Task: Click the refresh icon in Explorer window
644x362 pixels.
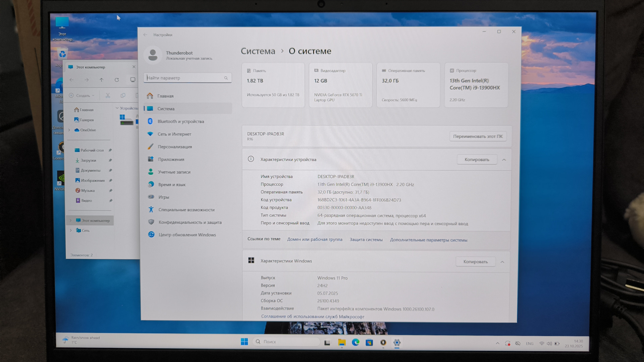Action: pos(117,80)
